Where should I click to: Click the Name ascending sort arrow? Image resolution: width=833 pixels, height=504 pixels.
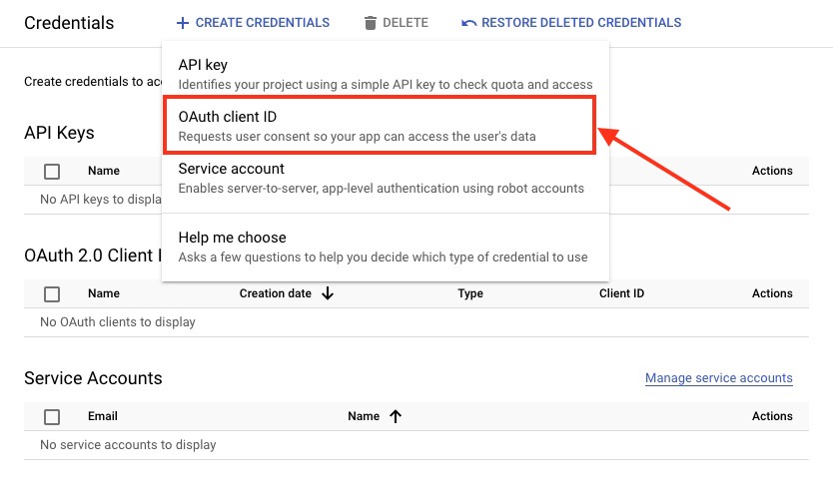396,416
